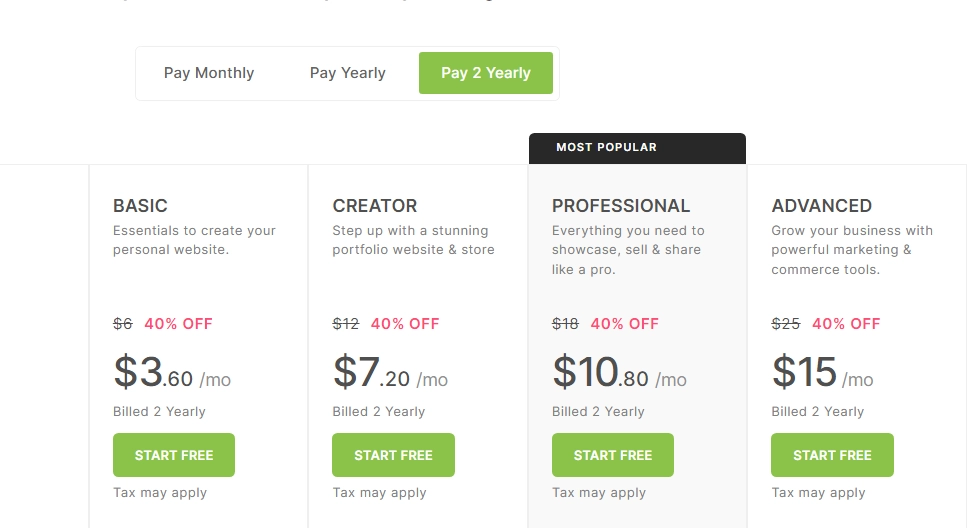
Task: Click the 40% OFF label under Basic
Action: (x=179, y=324)
